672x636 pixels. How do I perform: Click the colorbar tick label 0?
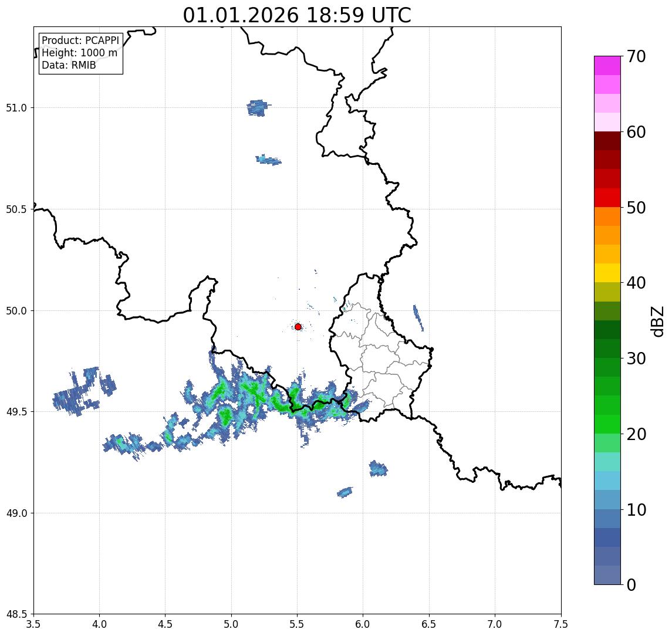pyautogui.click(x=632, y=584)
